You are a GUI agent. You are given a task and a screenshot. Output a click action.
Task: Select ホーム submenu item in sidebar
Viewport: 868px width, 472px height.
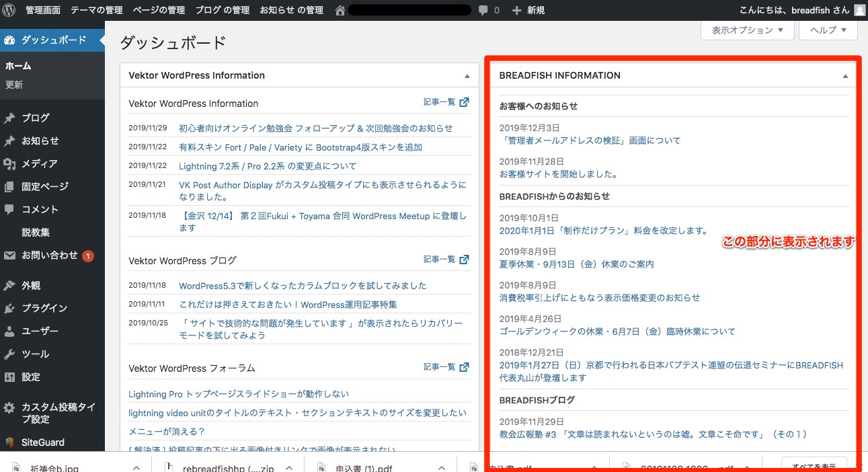[18, 66]
